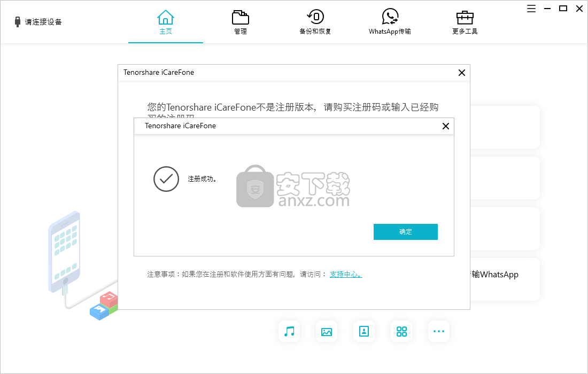Switch to the 管理 manage tab

pyautogui.click(x=241, y=22)
